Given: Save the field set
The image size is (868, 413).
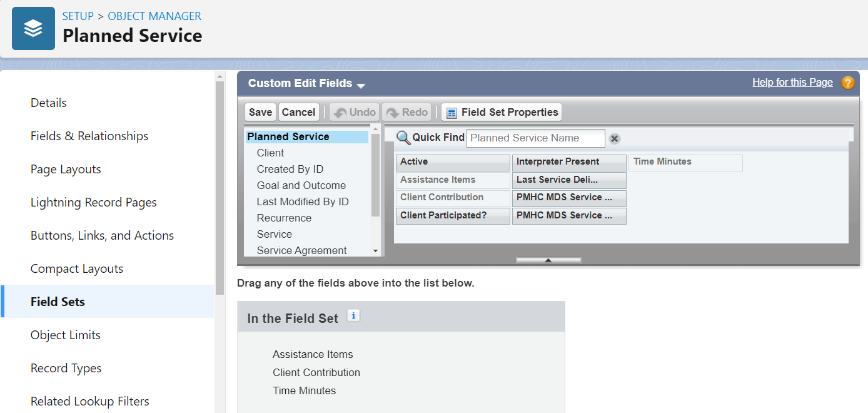Looking at the screenshot, I should [260, 112].
